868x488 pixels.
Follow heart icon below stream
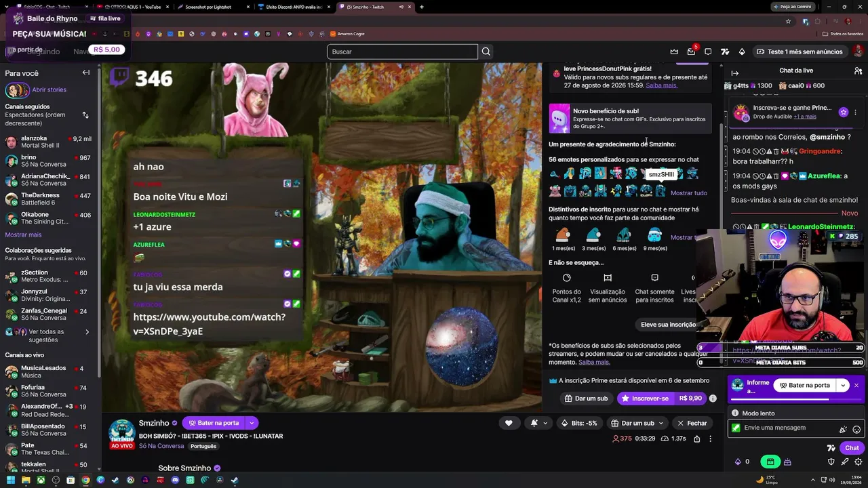(509, 423)
